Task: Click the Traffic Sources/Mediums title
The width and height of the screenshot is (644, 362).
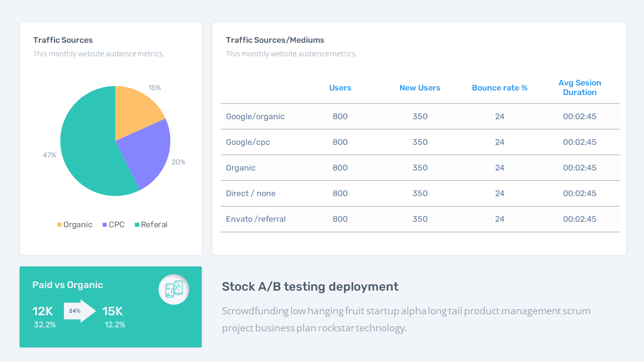Action: pos(275,40)
